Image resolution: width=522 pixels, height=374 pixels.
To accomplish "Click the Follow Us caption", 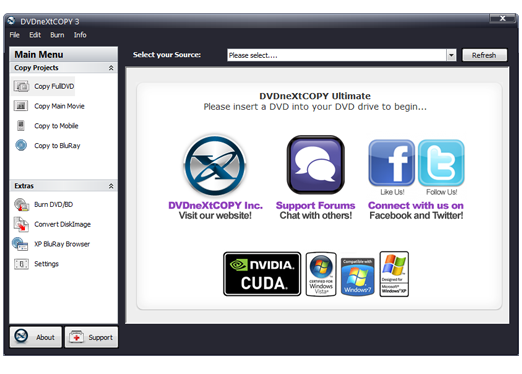I will click(x=441, y=192).
